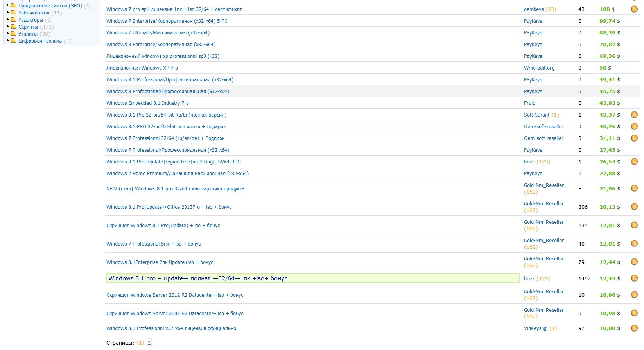Click the price 10,80 $
Viewport: 644px width, 350px height.
pos(610,328)
